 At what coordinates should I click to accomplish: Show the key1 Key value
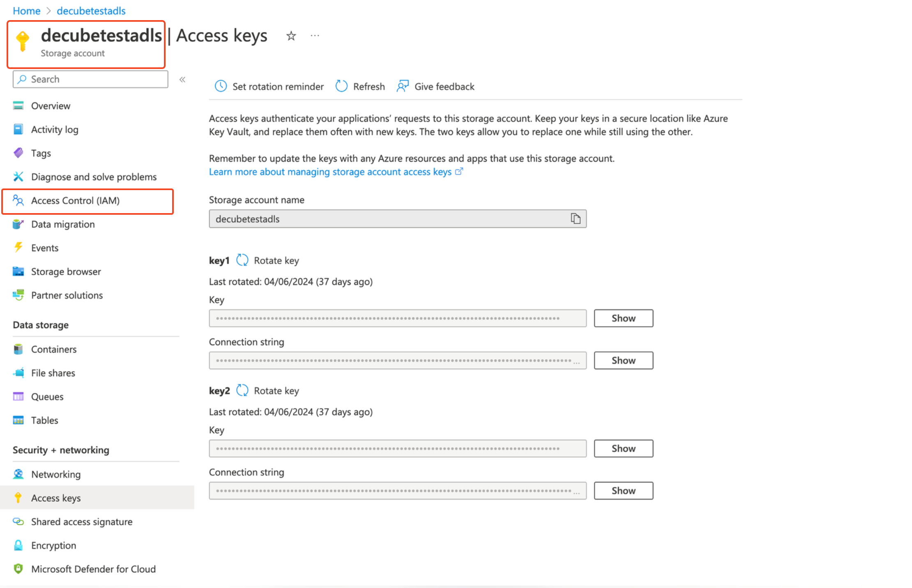click(623, 318)
